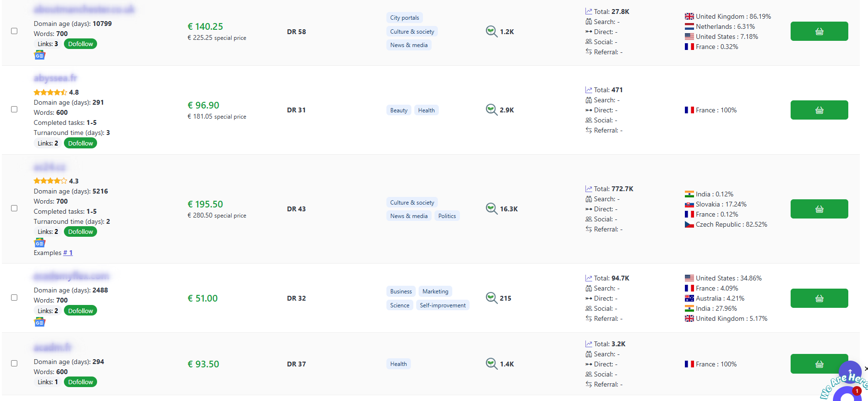Click the magnifier icon next to 16.3K
Image resolution: width=868 pixels, height=401 pixels.
click(491, 209)
